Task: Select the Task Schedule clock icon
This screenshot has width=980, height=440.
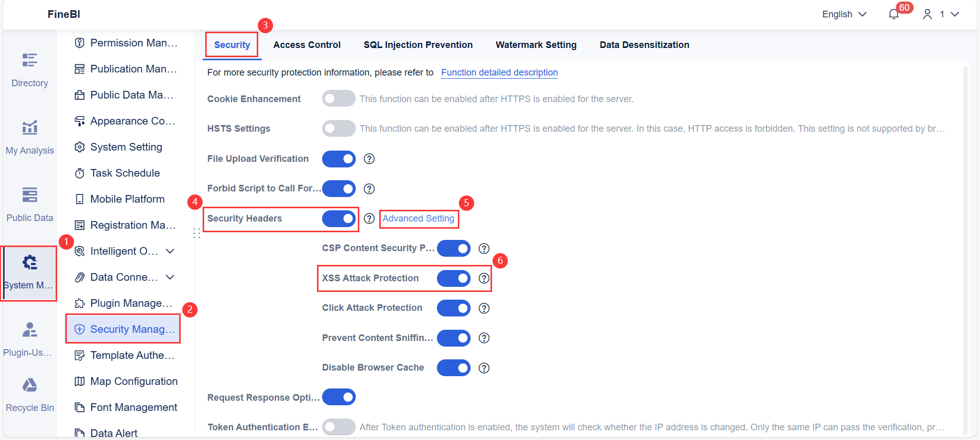Action: pos(80,173)
